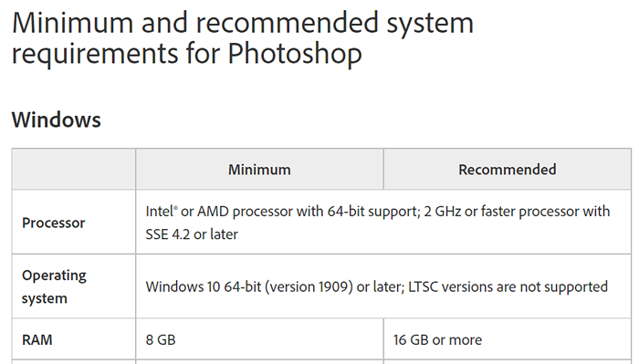Select the RAM row label
Viewport: 639px width, 364px height.
pyautogui.click(x=37, y=340)
